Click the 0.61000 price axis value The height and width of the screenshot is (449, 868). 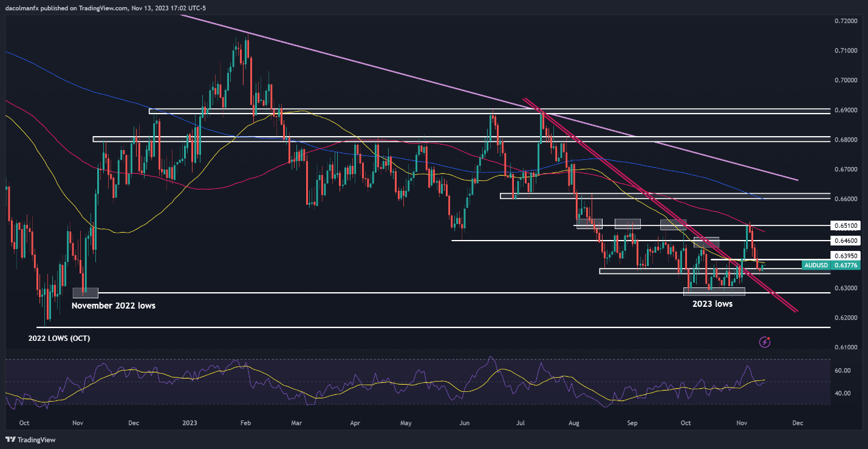(x=845, y=348)
